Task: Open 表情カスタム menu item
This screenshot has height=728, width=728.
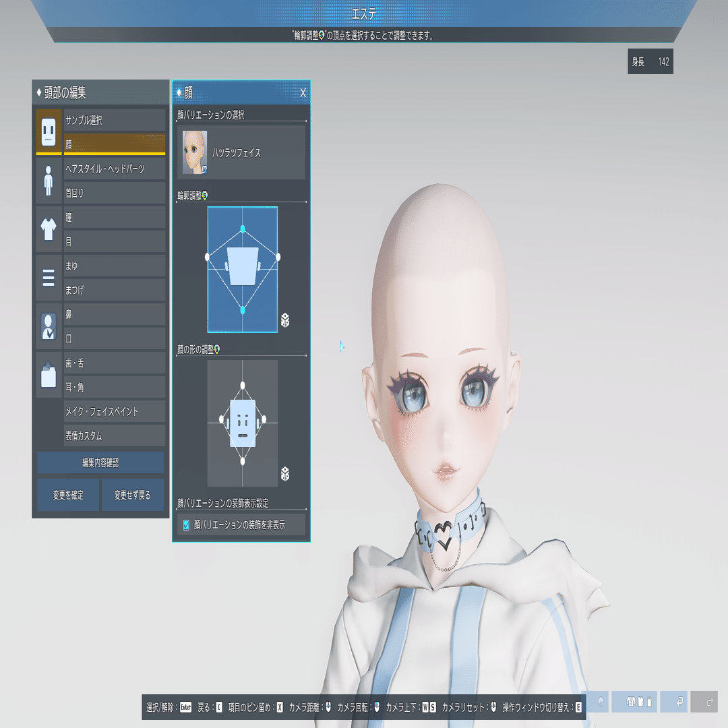Action: click(x=114, y=435)
